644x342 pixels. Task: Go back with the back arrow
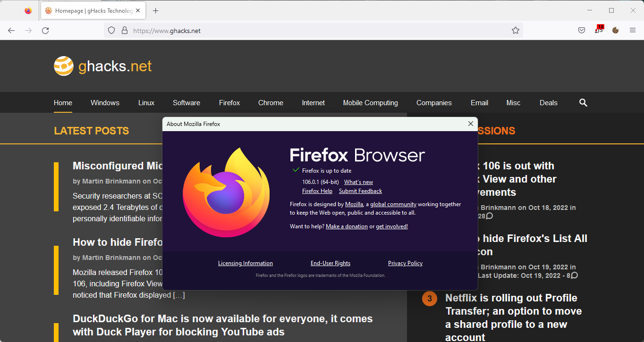[11, 30]
